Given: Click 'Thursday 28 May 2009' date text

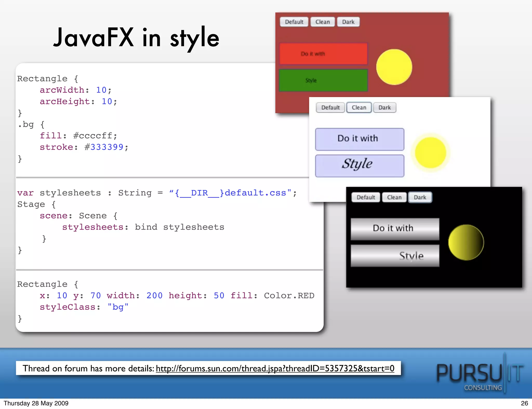Looking at the screenshot, I should click(x=36, y=403).
